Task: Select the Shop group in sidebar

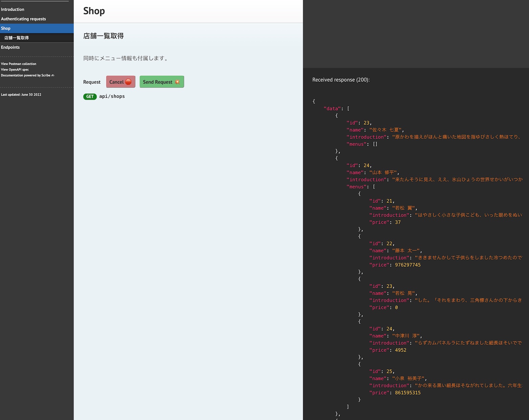Action: coord(6,28)
